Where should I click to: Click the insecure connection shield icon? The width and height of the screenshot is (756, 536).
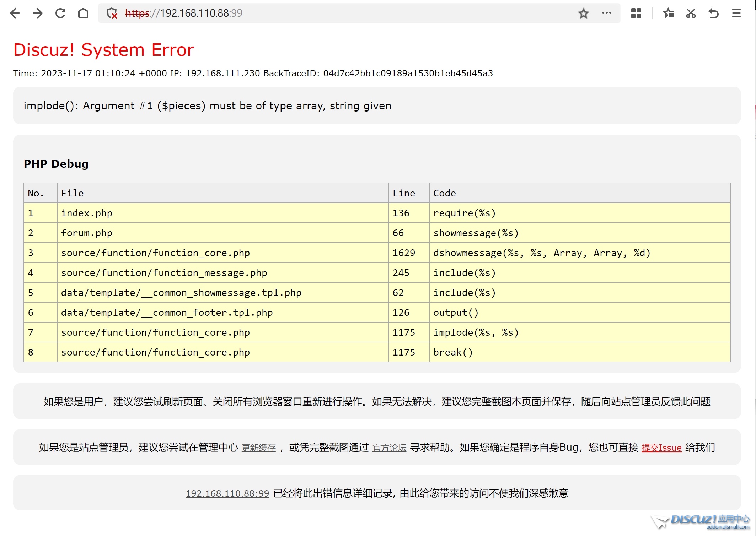(x=112, y=13)
